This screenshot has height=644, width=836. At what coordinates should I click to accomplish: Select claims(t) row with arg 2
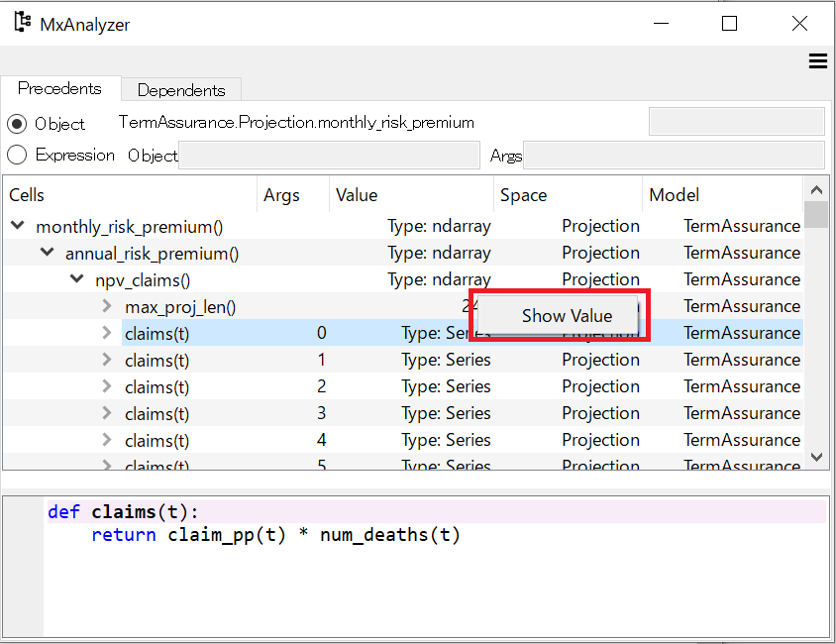coord(157,386)
